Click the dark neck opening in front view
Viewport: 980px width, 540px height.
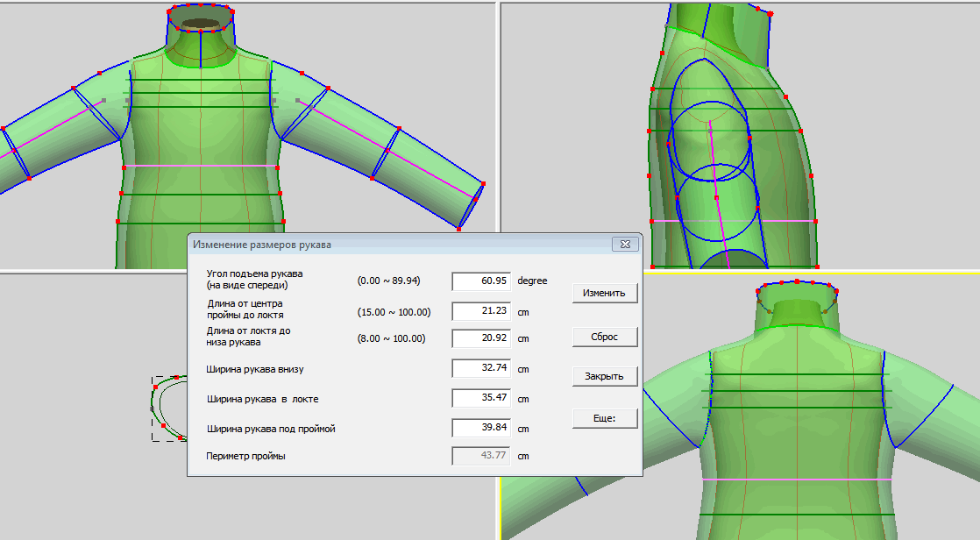point(202,23)
